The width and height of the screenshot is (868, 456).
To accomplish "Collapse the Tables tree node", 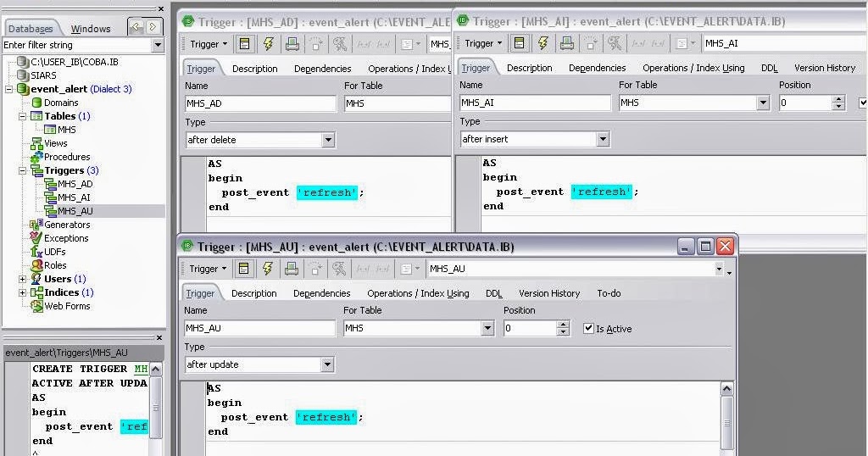I will [22, 116].
